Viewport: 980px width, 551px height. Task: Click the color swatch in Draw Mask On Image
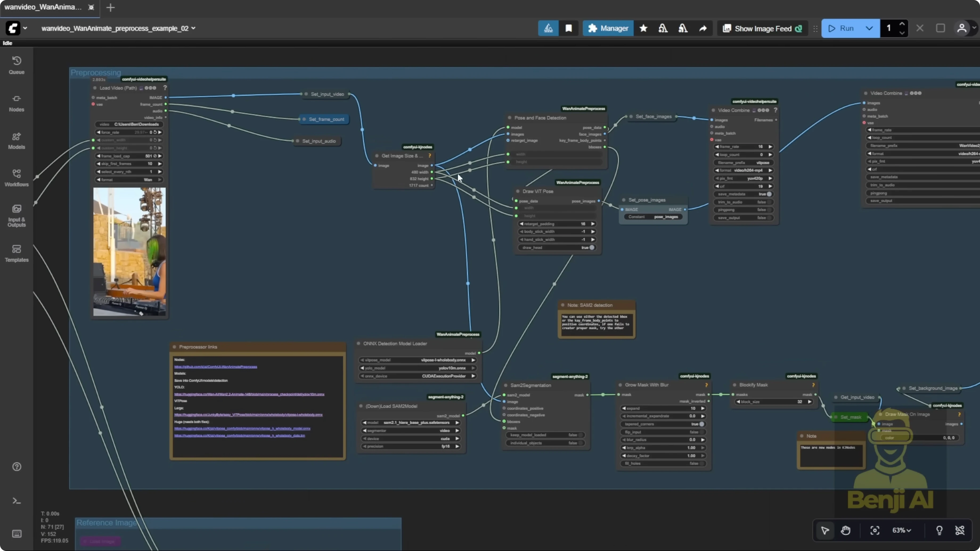(890, 437)
